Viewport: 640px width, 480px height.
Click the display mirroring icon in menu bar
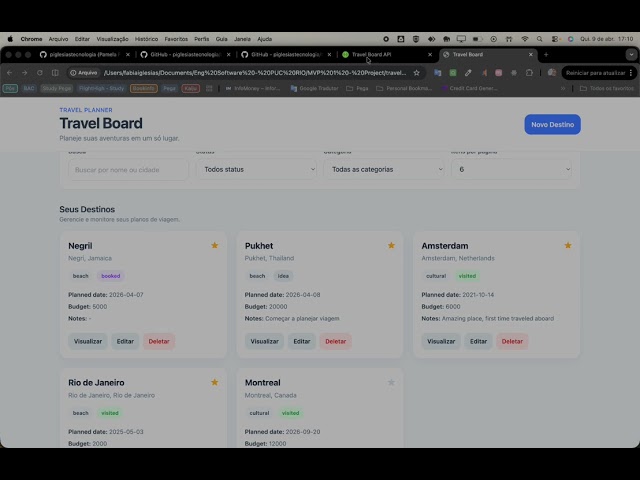coord(461,39)
